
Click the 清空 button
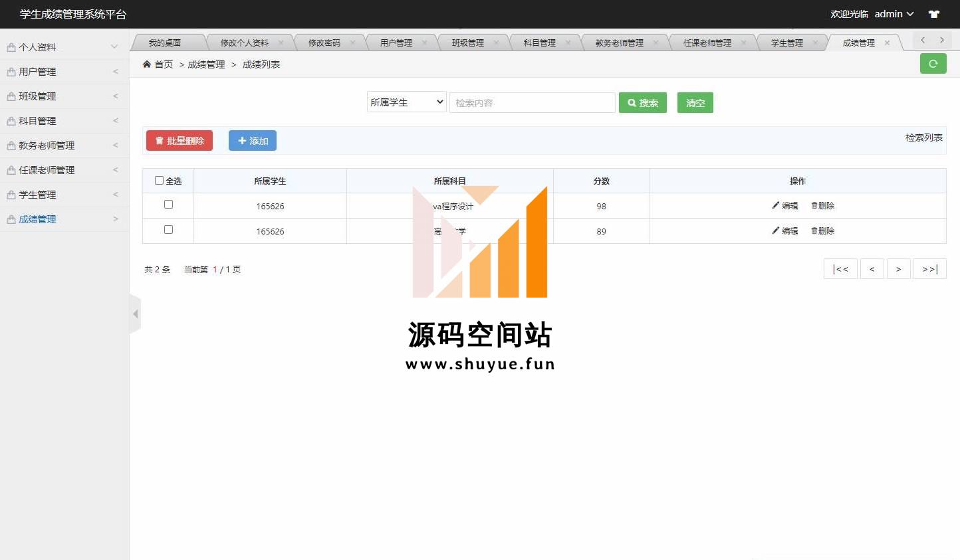pos(695,103)
